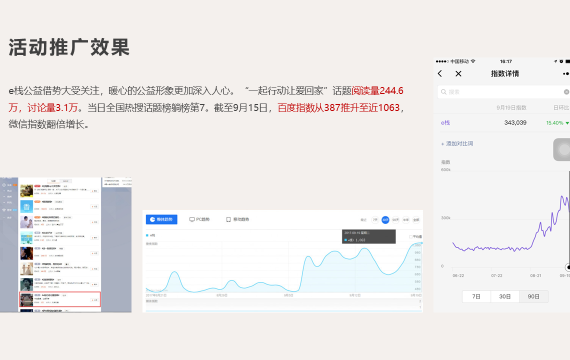Select the all-time circle in Baidu chart
The image size is (570, 360).
(x=416, y=220)
